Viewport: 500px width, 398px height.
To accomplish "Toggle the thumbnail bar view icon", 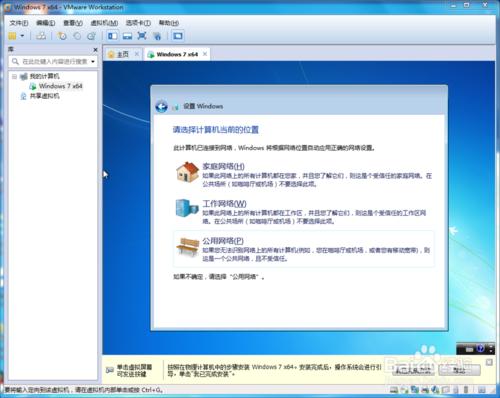I will click(x=127, y=36).
